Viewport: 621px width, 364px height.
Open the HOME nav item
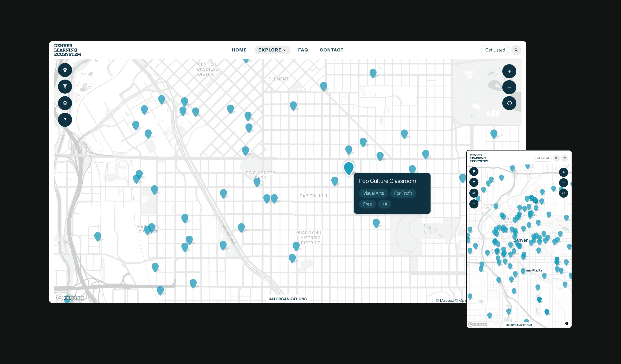[239, 50]
